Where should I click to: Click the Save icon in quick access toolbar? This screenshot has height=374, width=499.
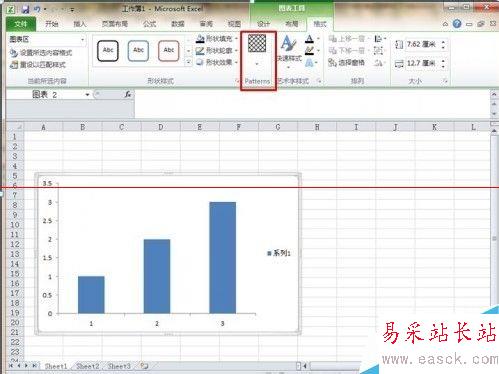pyautogui.click(x=25, y=9)
